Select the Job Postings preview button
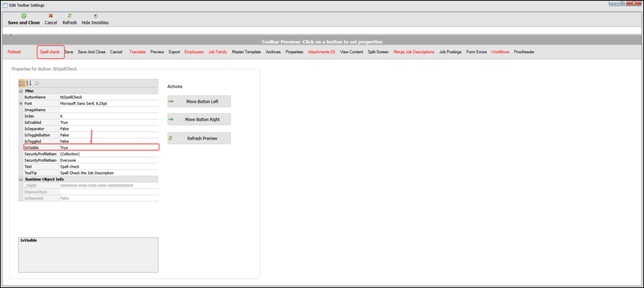 pyautogui.click(x=451, y=52)
